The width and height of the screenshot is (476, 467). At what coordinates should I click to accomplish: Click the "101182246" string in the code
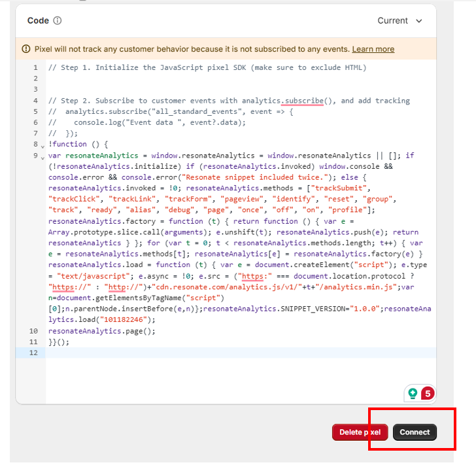126,320
